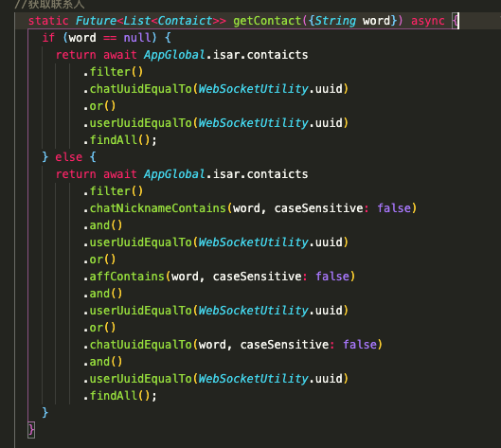The width and height of the screenshot is (501, 448).
Task: Click the '.findAll();' call inside the else block
Action: [x=120, y=396]
